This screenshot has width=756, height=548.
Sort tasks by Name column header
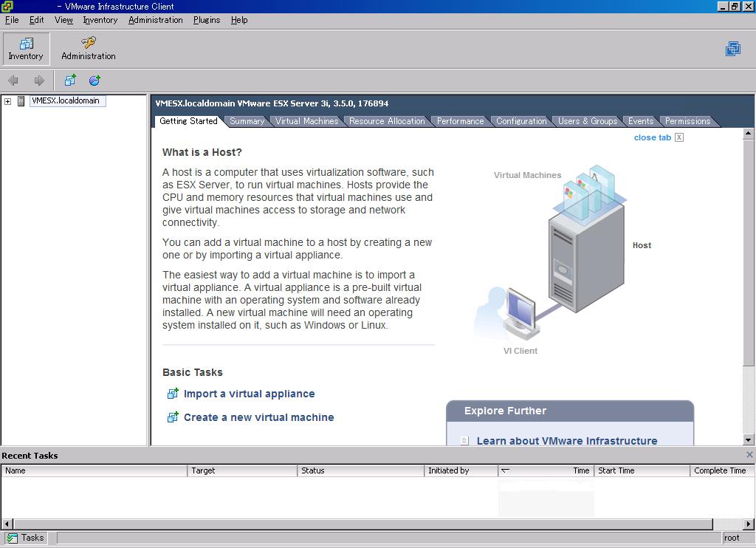tap(94, 470)
